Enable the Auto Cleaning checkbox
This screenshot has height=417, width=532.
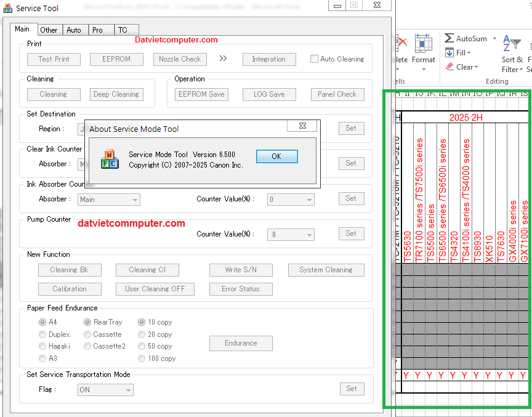(314, 59)
